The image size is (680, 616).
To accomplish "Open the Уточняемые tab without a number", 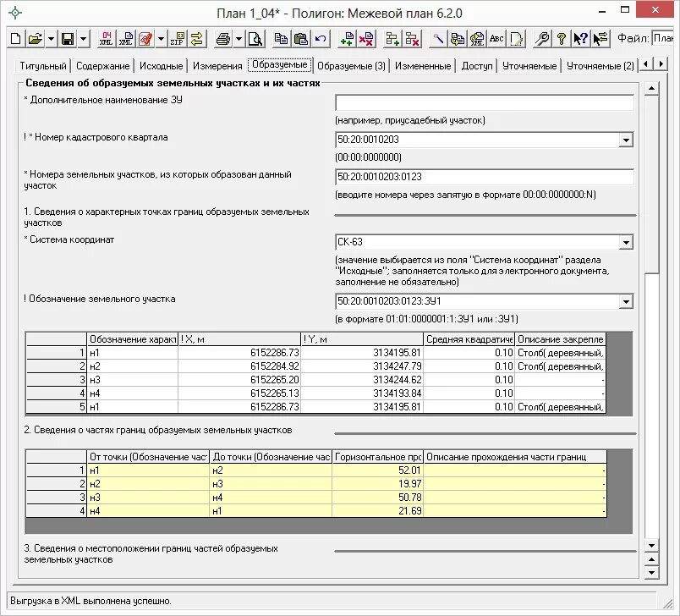I will pyautogui.click(x=529, y=66).
